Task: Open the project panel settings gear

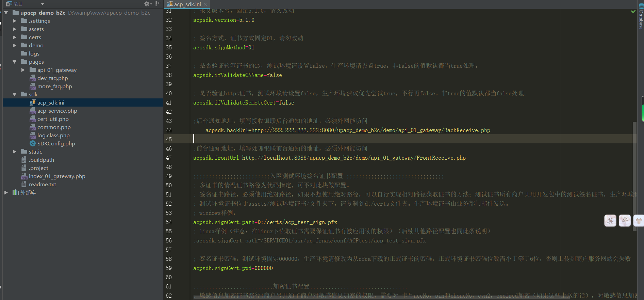Action: pos(147,4)
